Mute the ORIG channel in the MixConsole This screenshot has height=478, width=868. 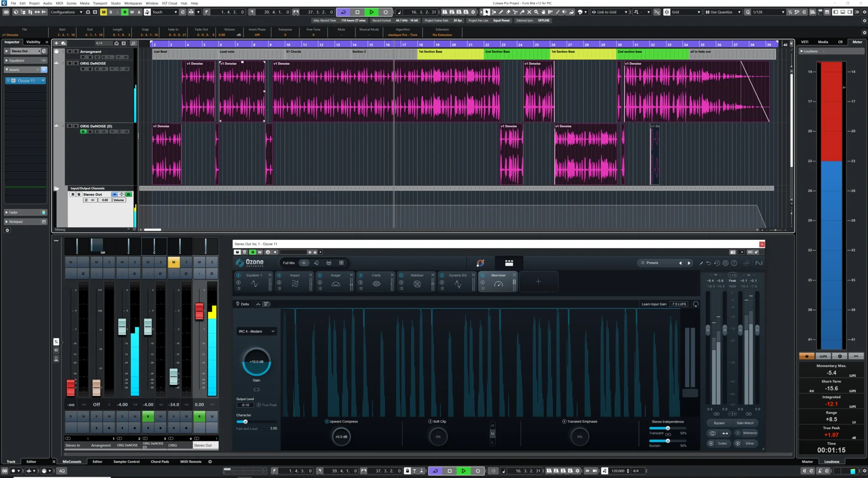tap(174, 262)
